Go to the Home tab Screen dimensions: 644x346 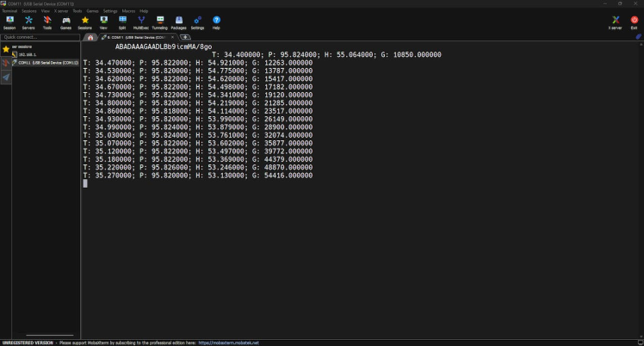(90, 37)
